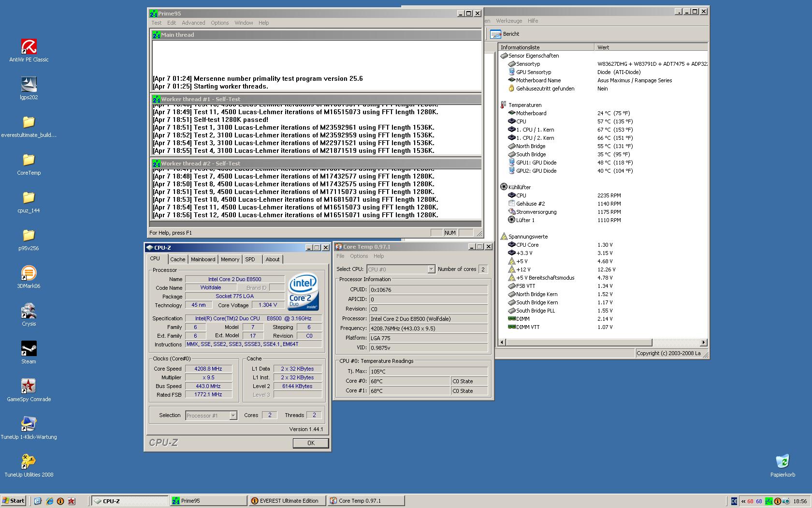Switch to EVEREST Ultimate Edition taskbar button
This screenshot has width=812, height=508.
tap(288, 501)
